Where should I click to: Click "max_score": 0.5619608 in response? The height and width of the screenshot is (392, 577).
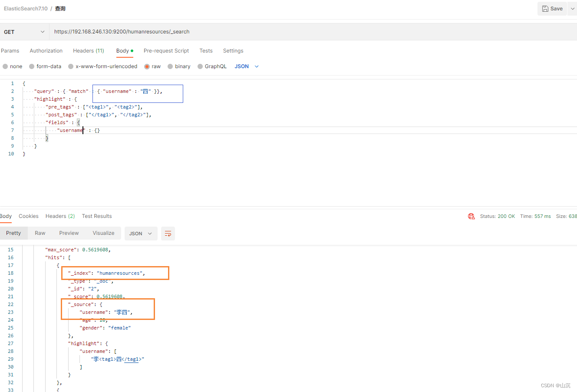[x=78, y=250]
